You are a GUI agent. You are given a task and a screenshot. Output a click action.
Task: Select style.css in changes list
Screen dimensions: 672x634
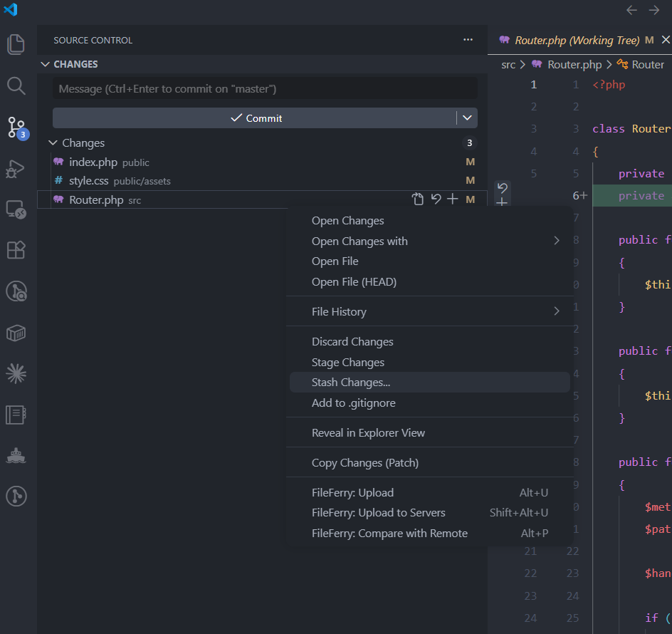[262, 181]
